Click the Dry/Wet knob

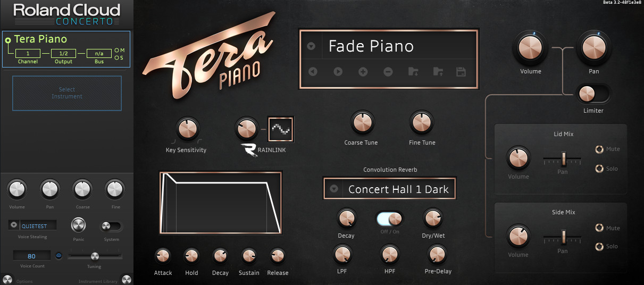coord(433,218)
